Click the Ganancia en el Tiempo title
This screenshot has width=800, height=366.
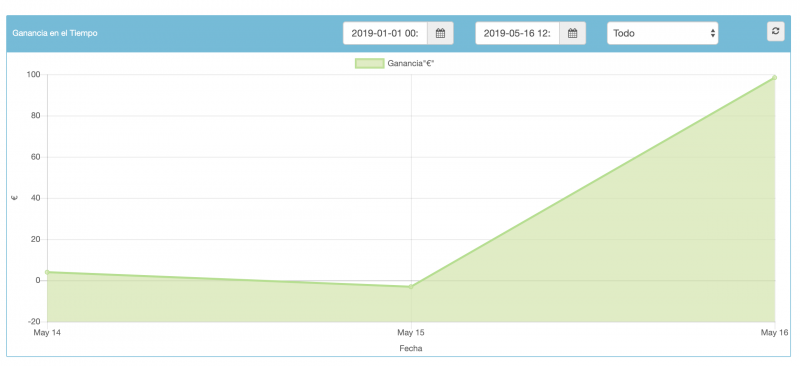pos(55,33)
